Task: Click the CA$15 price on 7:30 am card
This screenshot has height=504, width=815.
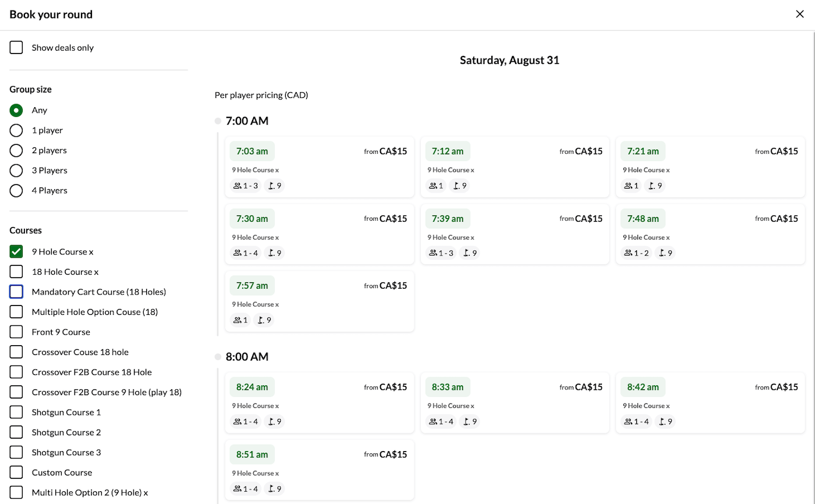Action: click(x=393, y=219)
